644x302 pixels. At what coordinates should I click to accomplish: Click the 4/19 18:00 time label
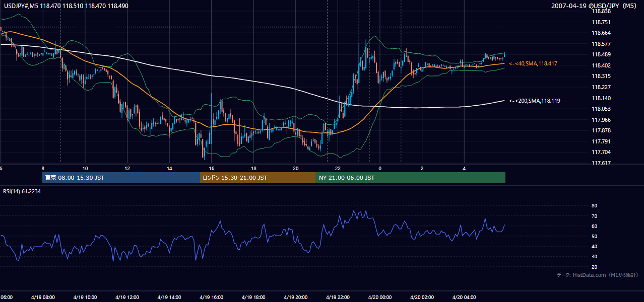253,297
